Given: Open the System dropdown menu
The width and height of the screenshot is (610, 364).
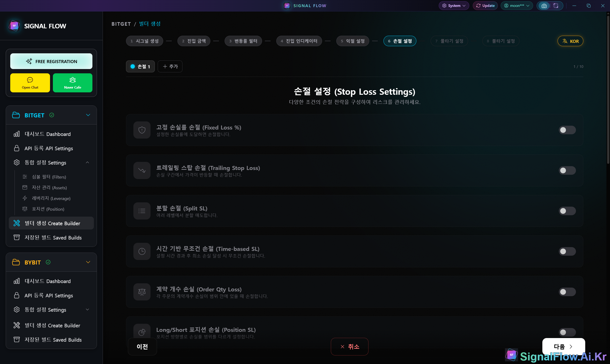Looking at the screenshot, I should 454,6.
